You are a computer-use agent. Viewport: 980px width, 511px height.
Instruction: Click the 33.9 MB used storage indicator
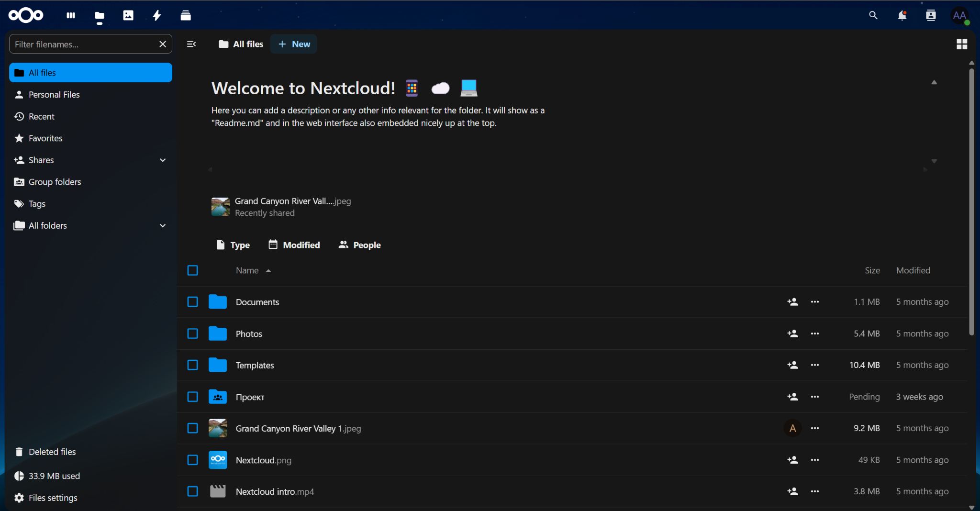(x=90, y=476)
